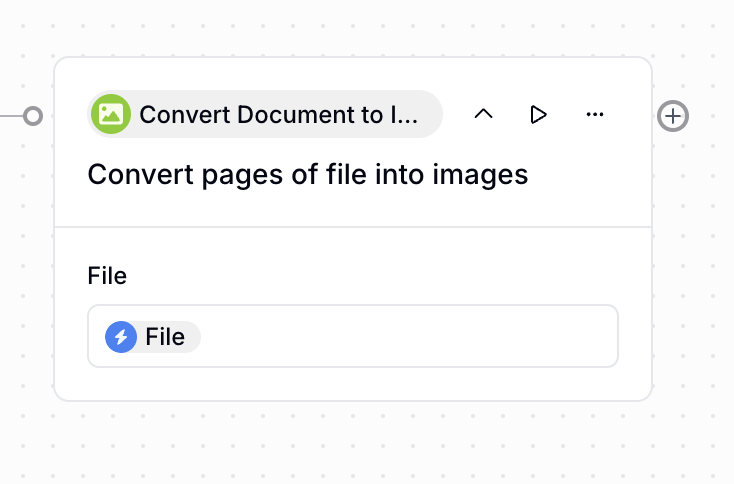Add a next step with the plus circle

673,116
